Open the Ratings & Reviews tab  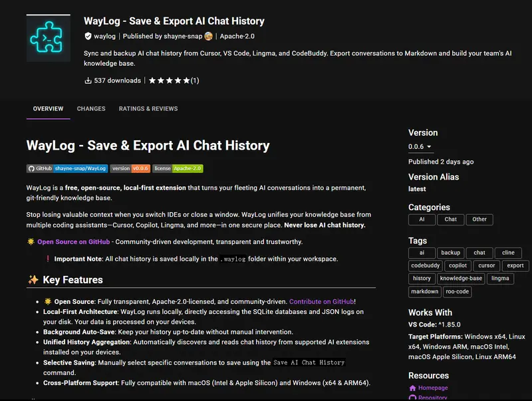coord(148,108)
